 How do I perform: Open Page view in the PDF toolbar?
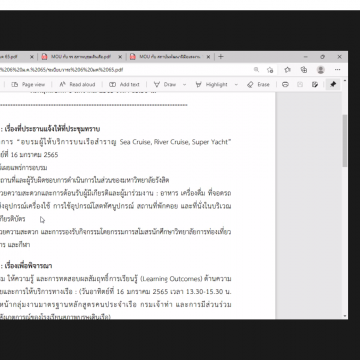point(28,85)
